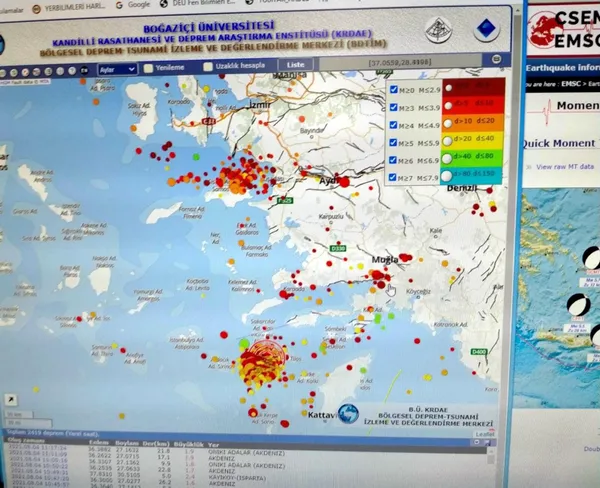This screenshot has height=488, width=600.
Task: Open the Aylar period dropdown
Action: click(x=117, y=69)
